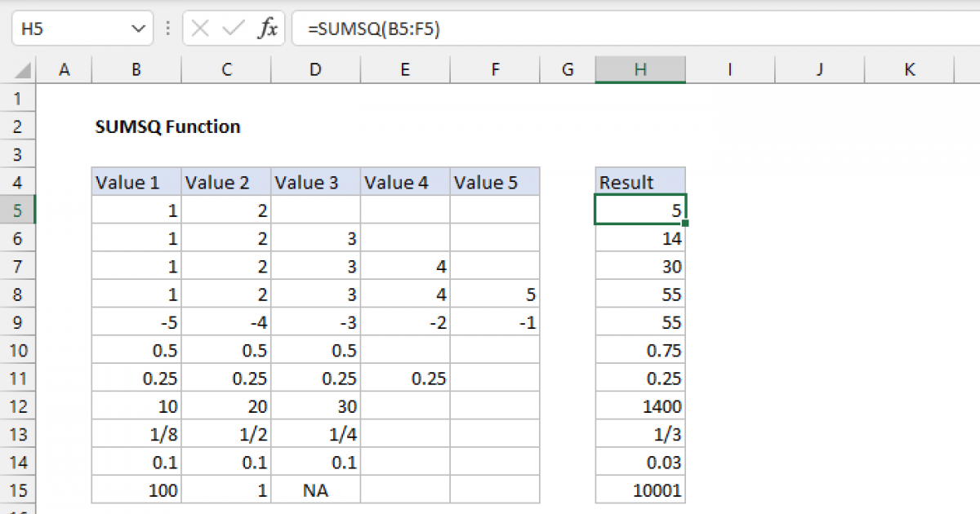Select column H by clicking its header
This screenshot has width=980, height=514.
(640, 69)
